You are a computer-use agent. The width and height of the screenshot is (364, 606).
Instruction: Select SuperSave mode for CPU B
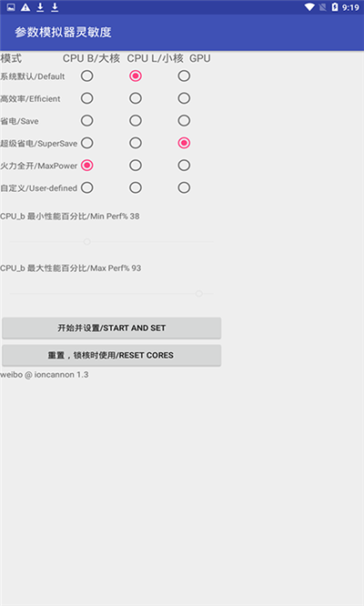87,143
